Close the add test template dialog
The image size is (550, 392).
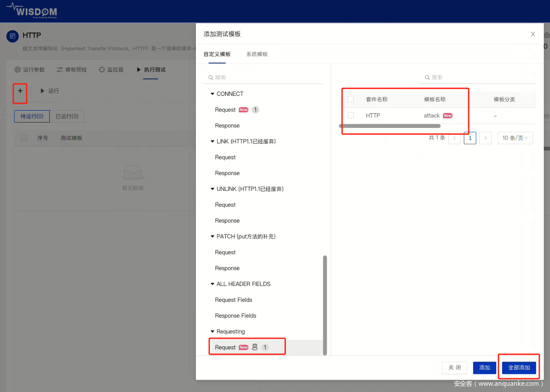click(533, 34)
